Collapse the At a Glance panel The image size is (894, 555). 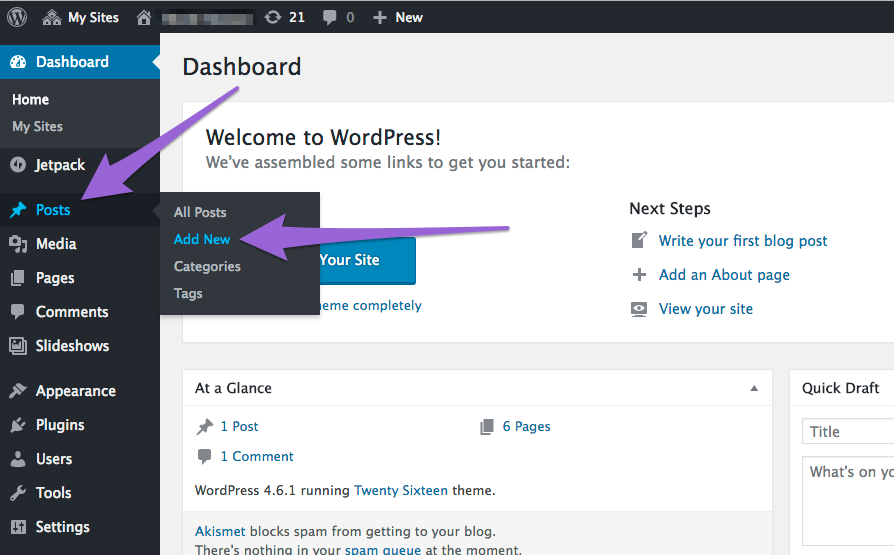point(754,388)
